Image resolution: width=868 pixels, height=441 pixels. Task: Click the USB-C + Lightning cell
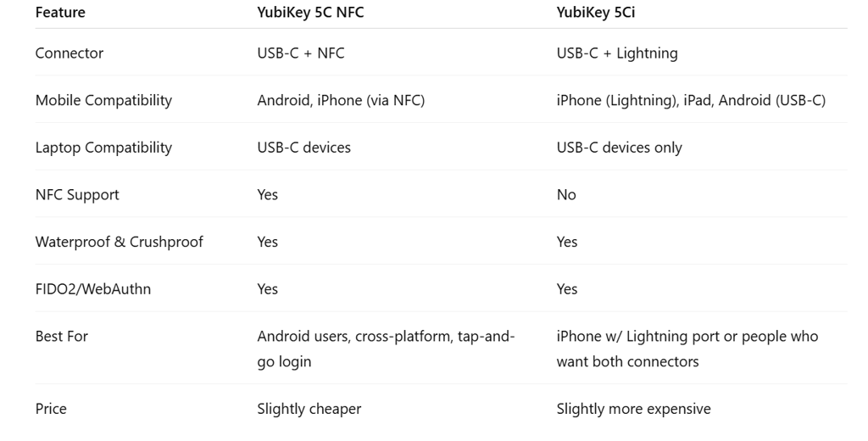point(617,53)
